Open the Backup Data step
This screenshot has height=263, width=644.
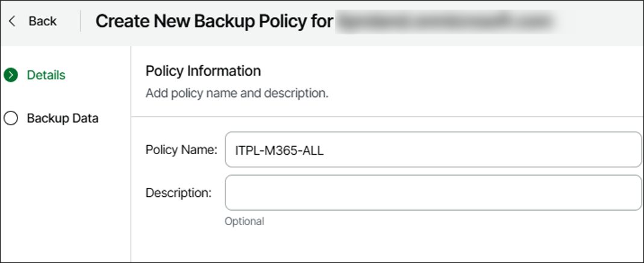62,118
